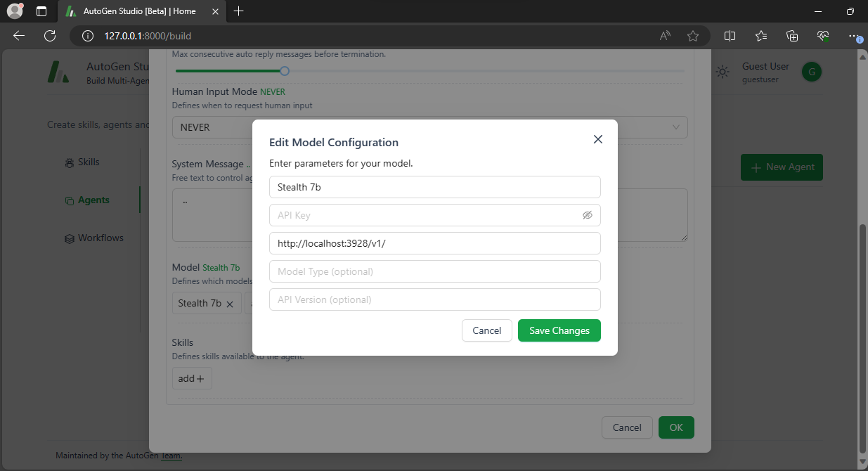
Task: Open the split screen icon in browser toolbar
Action: click(730, 36)
